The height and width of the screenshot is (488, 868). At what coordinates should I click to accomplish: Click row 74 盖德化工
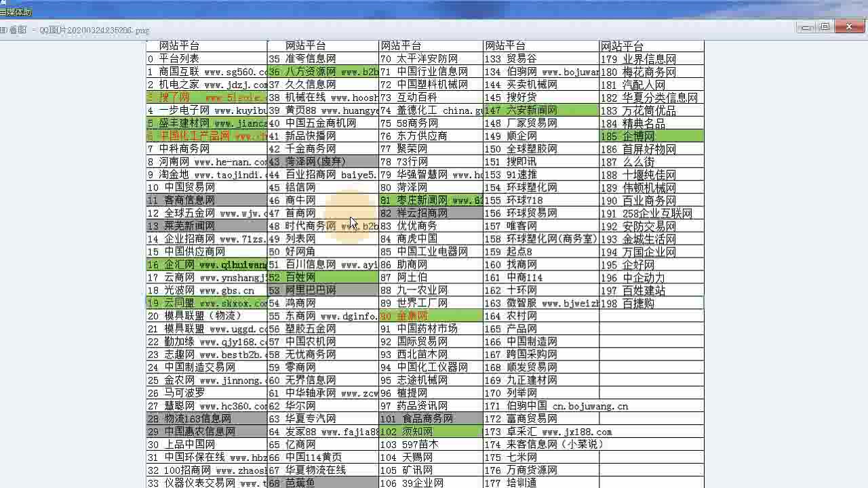point(431,110)
